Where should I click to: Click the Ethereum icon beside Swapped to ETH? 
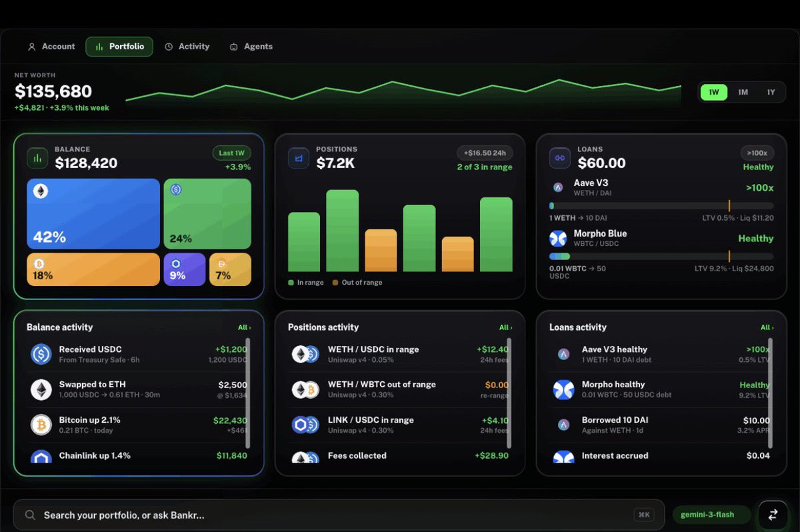pos(41,389)
